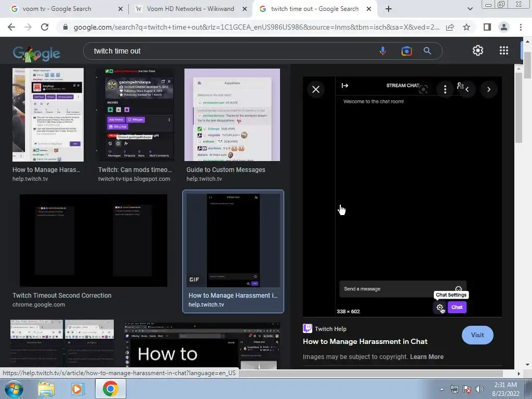Open Guide to Custom Messages thumbnail
Viewport: 532px width, 399px height.
point(232,115)
